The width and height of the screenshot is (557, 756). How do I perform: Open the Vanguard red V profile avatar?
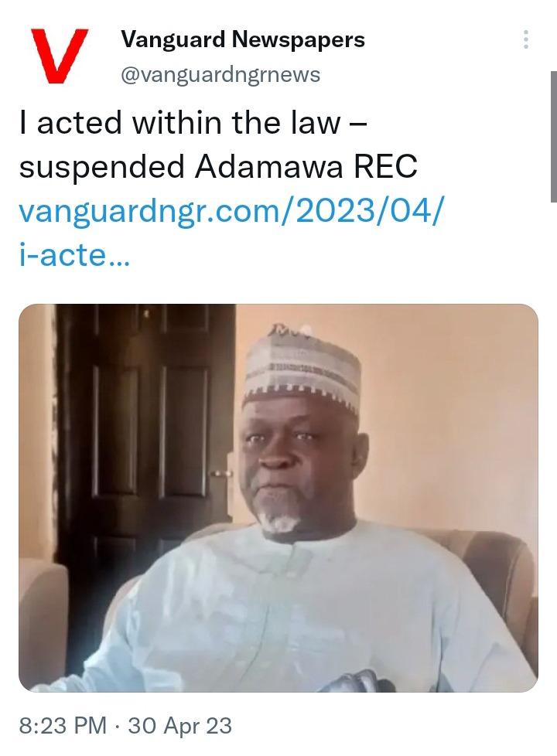pos(60,56)
